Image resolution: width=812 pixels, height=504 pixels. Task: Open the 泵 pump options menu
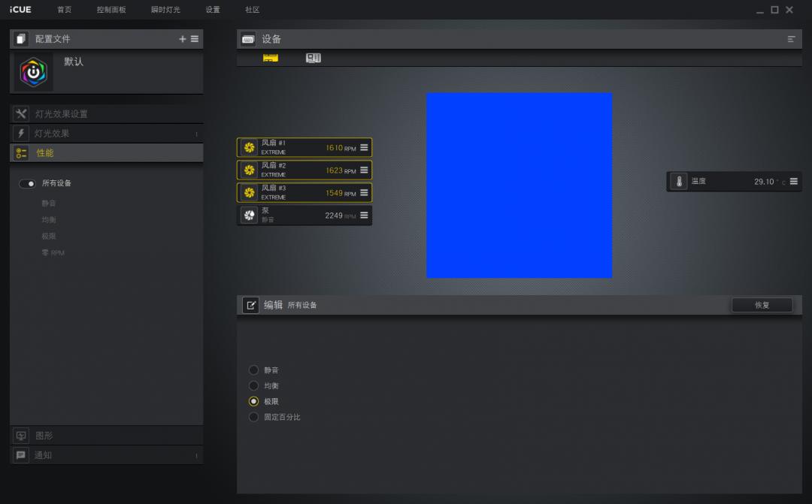coord(364,216)
